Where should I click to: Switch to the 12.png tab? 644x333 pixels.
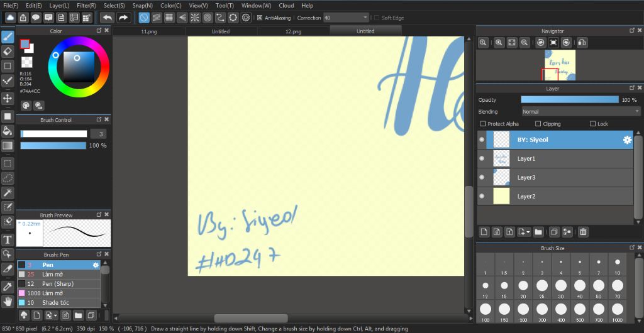click(293, 31)
